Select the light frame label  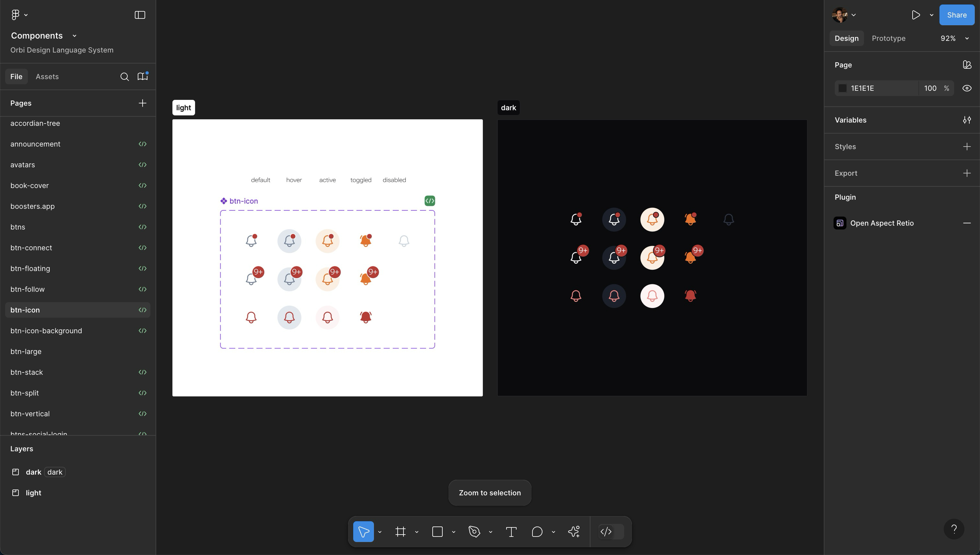(184, 108)
